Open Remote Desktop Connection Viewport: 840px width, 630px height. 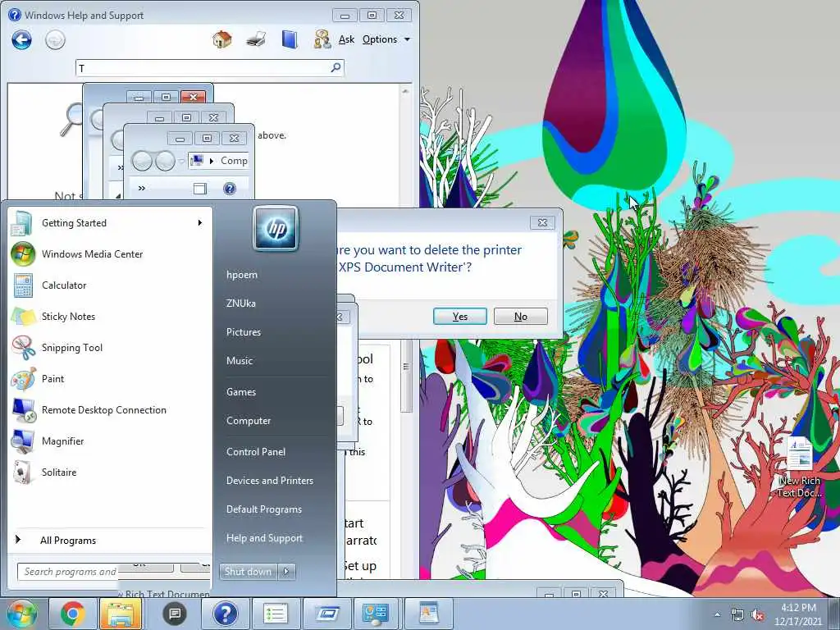110,410
